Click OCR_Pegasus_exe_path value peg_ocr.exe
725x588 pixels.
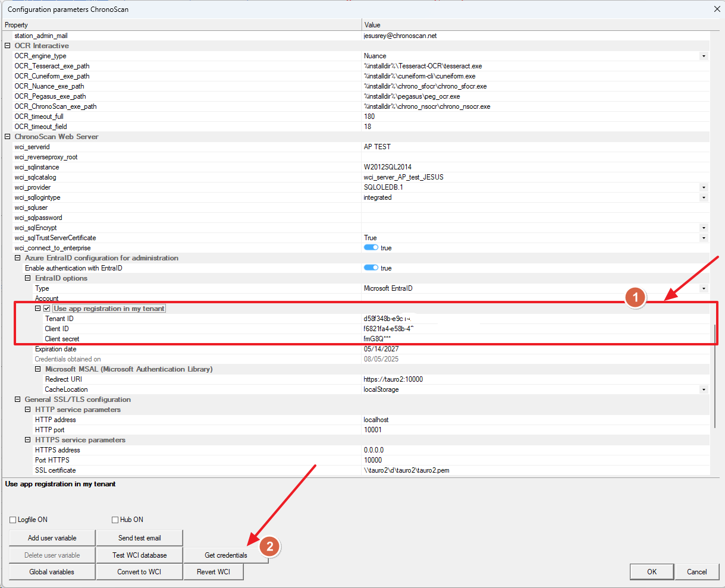tap(412, 96)
